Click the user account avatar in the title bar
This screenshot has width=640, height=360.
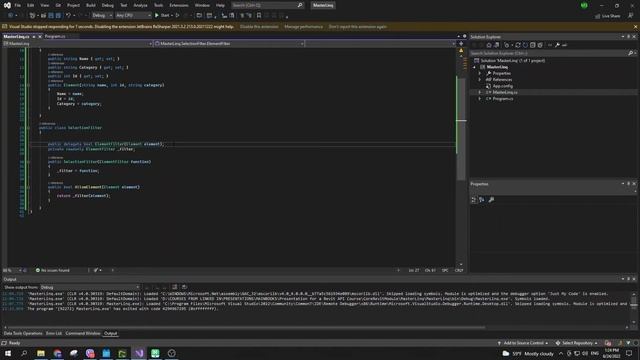point(584,5)
